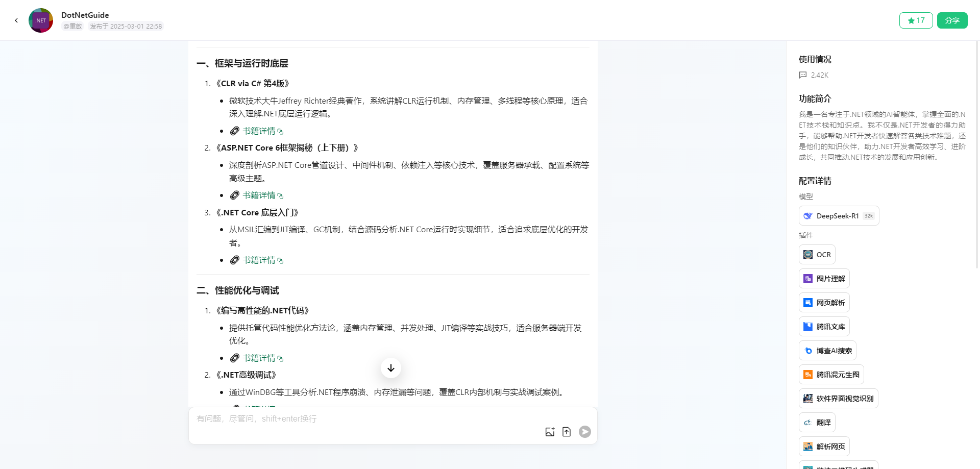This screenshot has height=469, width=980.
Task: Open the 网页解析 plugin
Action: 824,303
